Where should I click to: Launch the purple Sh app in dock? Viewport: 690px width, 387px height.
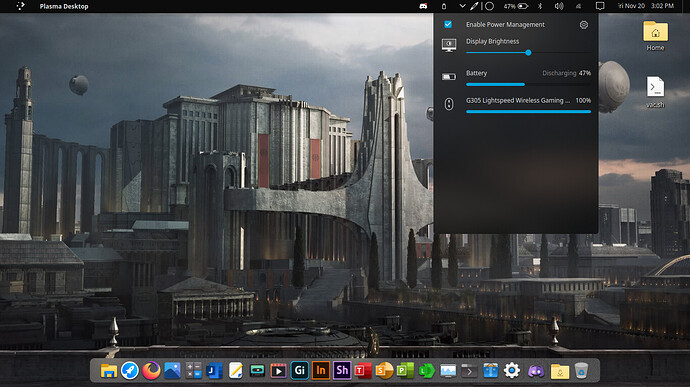(x=342, y=371)
